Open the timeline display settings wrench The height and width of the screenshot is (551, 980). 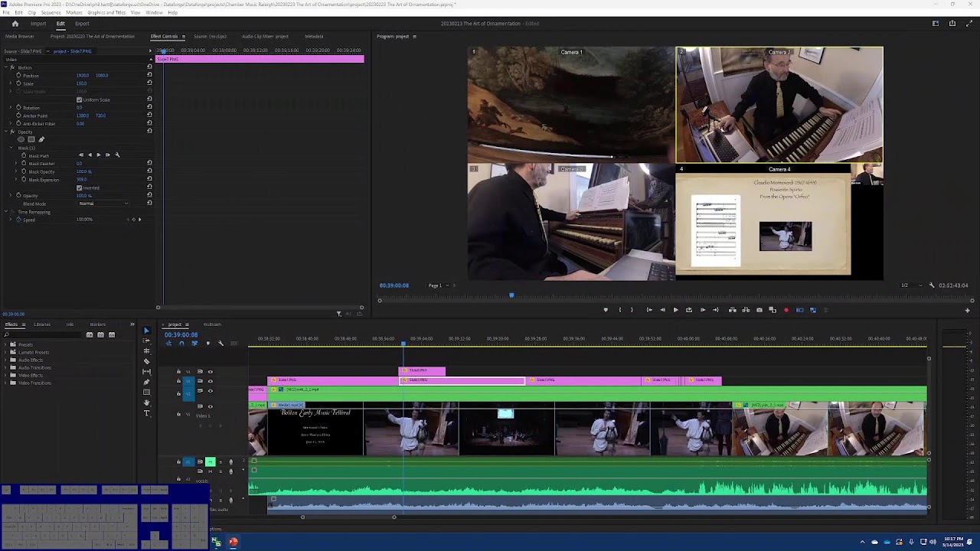220,343
